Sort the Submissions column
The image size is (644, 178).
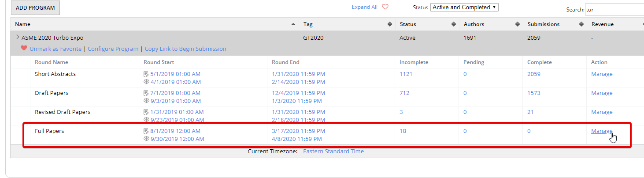[581, 24]
